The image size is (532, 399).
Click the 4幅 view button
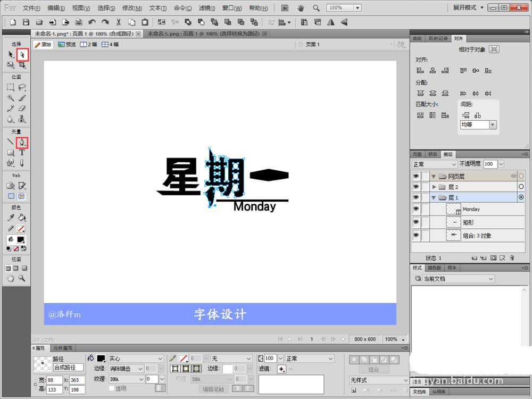[110, 45]
